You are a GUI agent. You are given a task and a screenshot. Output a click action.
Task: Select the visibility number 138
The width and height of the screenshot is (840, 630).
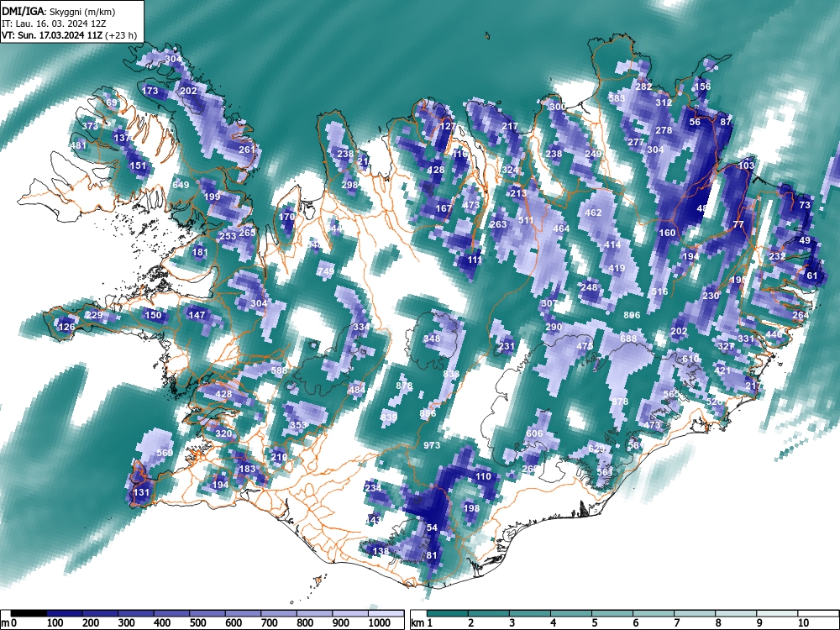click(381, 551)
